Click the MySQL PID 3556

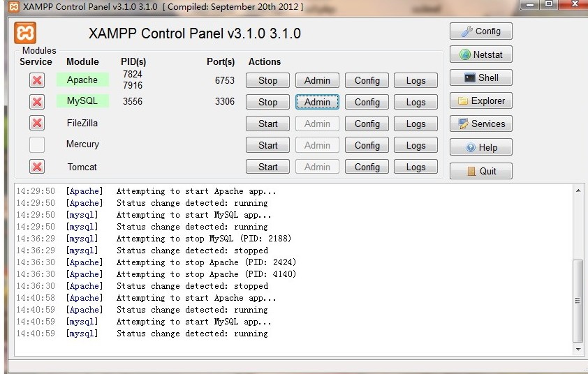pos(133,101)
